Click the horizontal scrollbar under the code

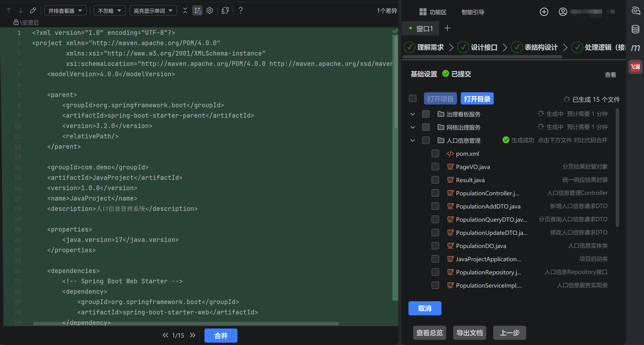pyautogui.click(x=186, y=324)
